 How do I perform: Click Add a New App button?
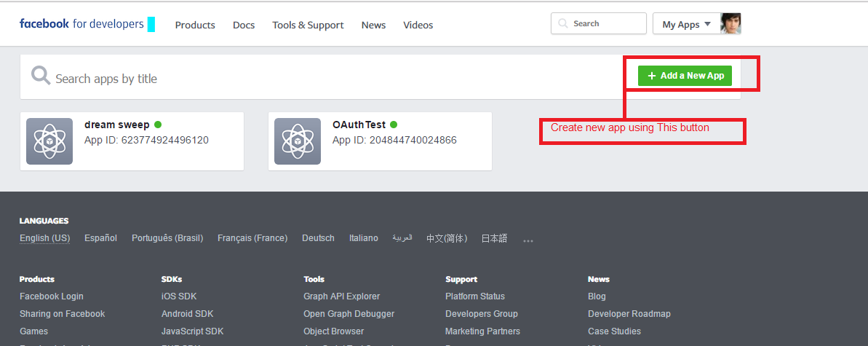click(x=685, y=76)
